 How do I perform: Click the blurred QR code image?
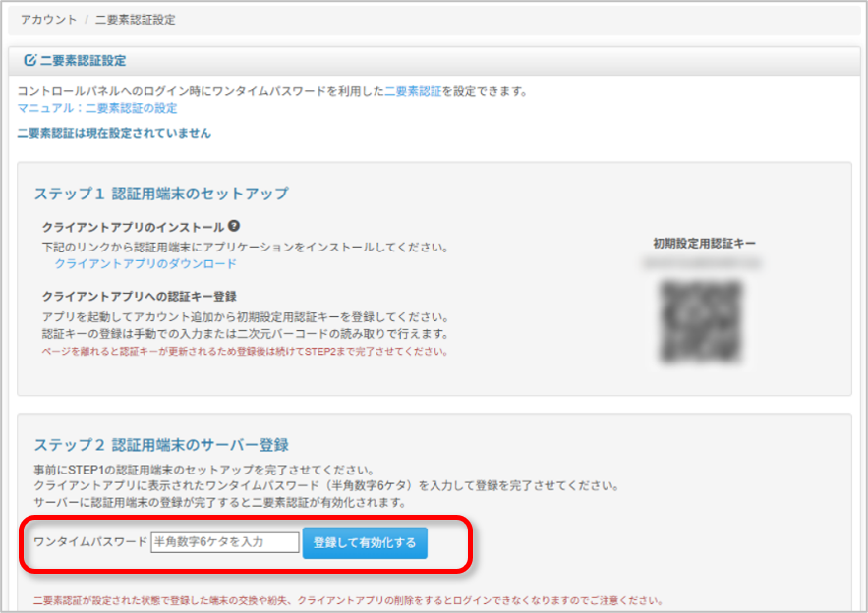point(701,321)
